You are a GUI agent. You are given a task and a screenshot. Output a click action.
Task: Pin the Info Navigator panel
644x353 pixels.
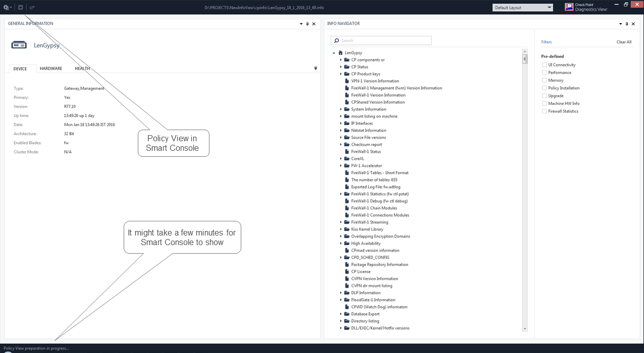(x=627, y=24)
